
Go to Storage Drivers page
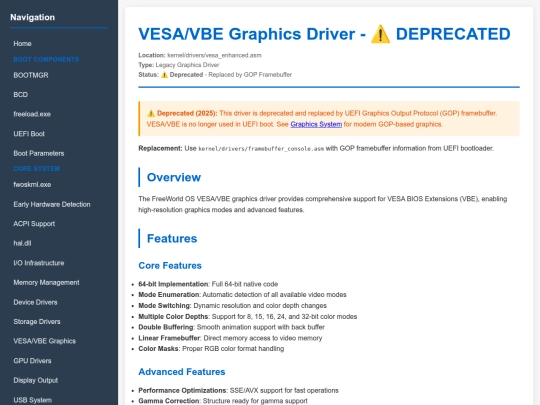tap(37, 322)
